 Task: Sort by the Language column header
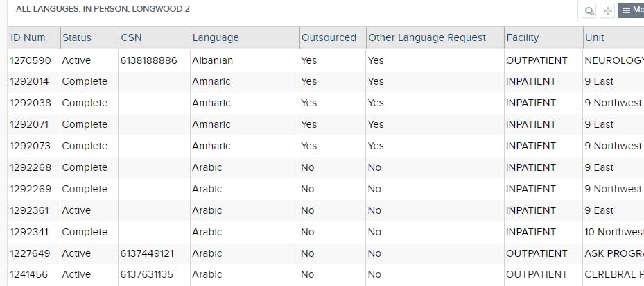(216, 37)
